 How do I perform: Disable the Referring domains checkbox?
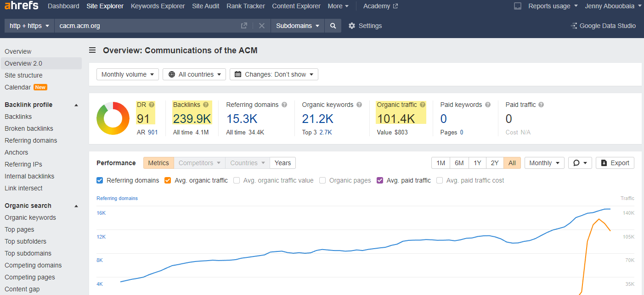click(100, 180)
